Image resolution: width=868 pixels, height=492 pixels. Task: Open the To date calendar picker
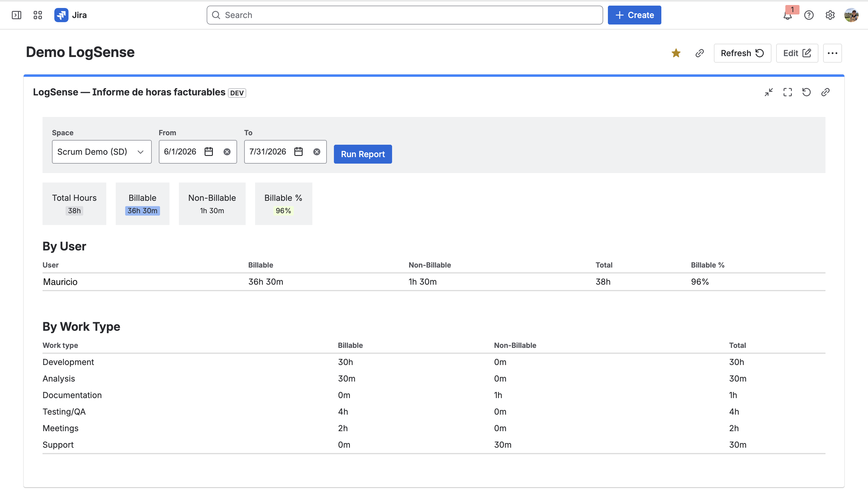pyautogui.click(x=298, y=152)
